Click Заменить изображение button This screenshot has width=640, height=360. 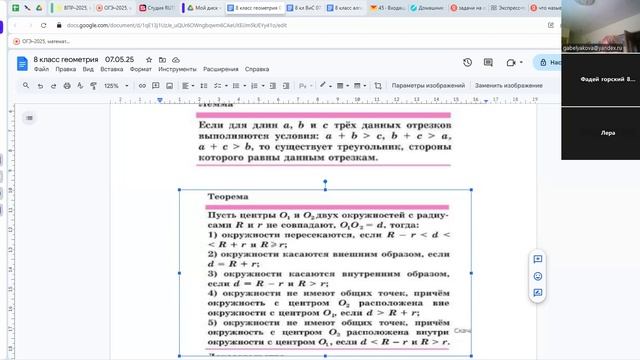(x=509, y=86)
